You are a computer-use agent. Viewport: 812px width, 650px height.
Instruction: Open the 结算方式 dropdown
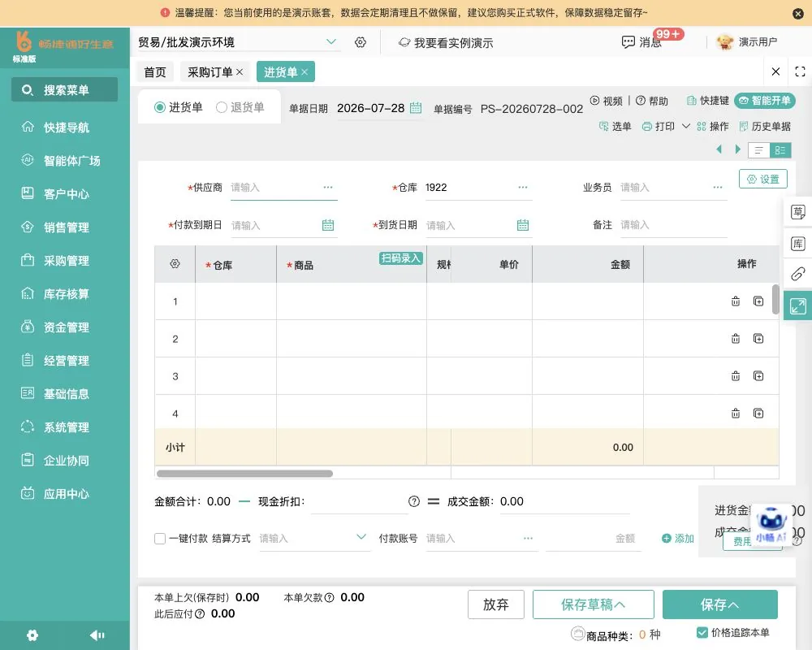(x=361, y=538)
